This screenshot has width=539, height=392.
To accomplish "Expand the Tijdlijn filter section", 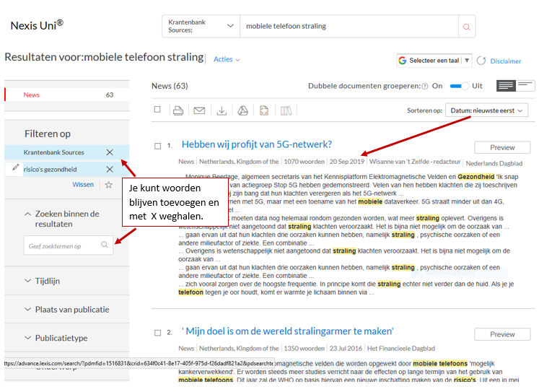I will tap(49, 281).
